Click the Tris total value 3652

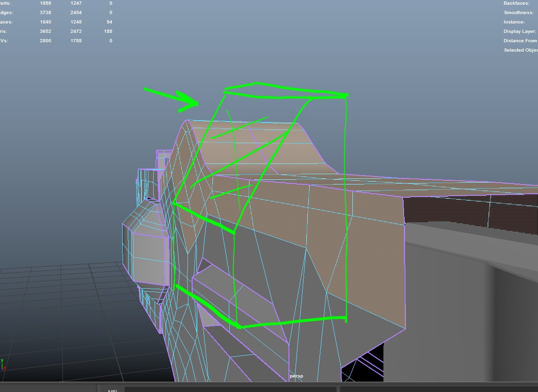point(45,31)
